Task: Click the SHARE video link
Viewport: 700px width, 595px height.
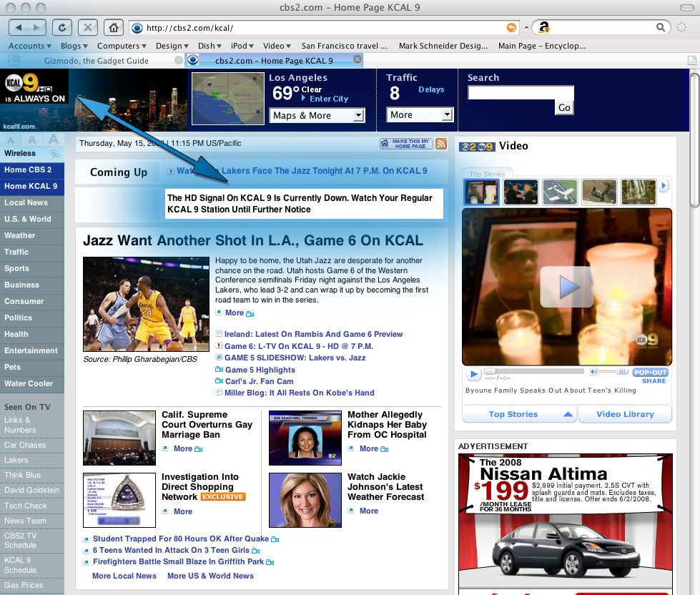Action: tap(654, 380)
